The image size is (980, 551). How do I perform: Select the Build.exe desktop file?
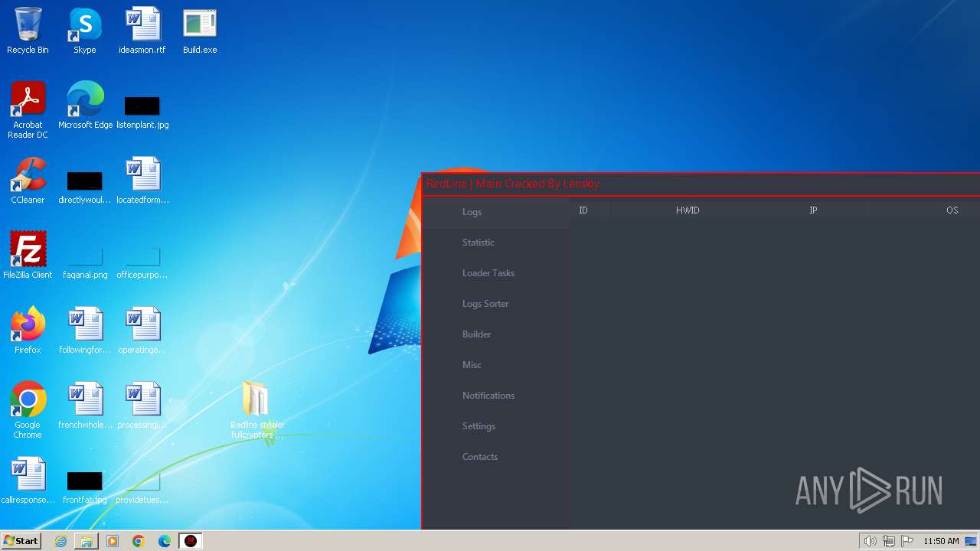coord(200,31)
